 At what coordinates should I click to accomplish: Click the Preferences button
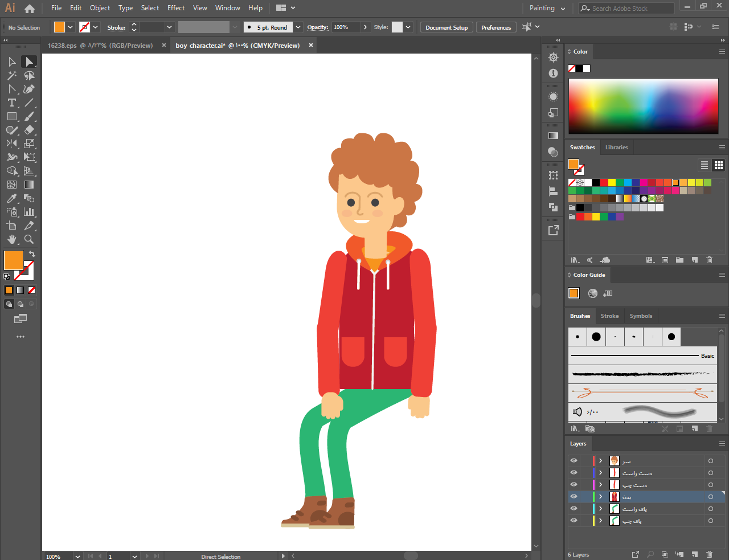point(496,27)
